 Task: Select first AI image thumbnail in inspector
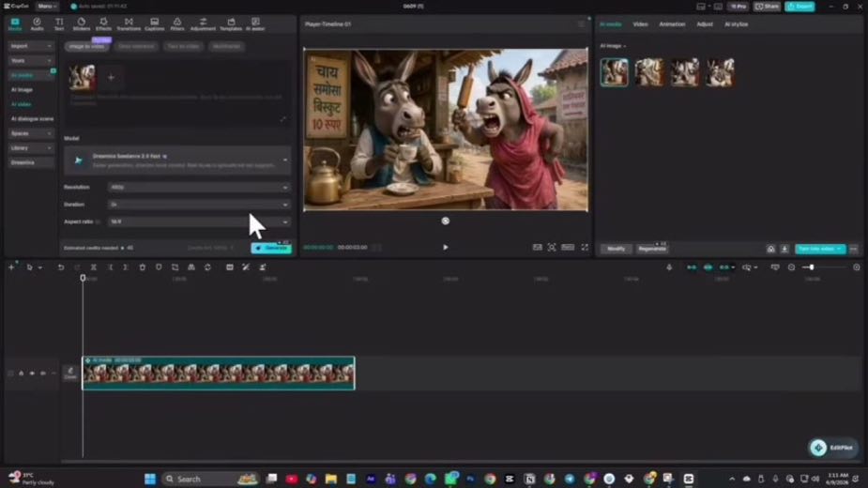point(615,72)
